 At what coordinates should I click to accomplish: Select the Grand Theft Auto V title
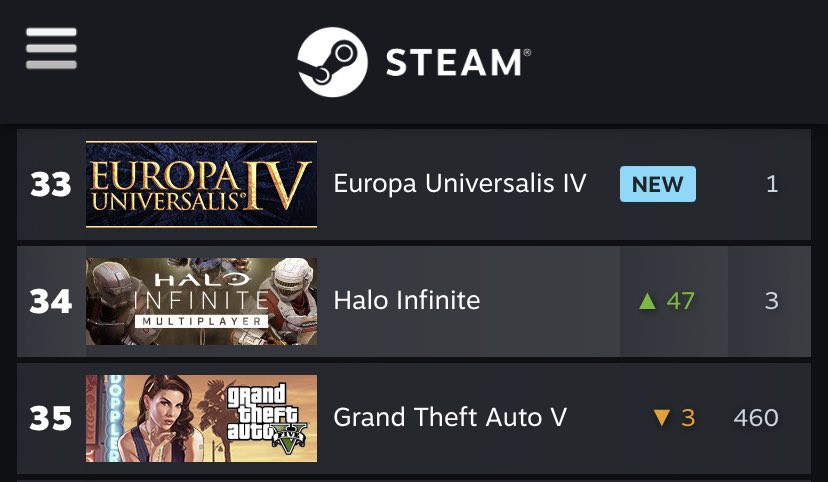pos(450,418)
